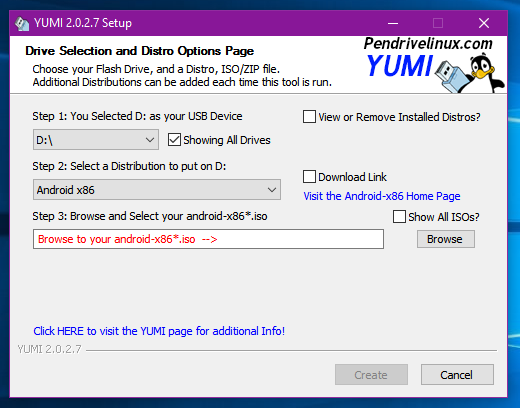The width and height of the screenshot is (520, 408).
Task: Click the Pendrivelinux.com banner text
Action: click(x=428, y=43)
